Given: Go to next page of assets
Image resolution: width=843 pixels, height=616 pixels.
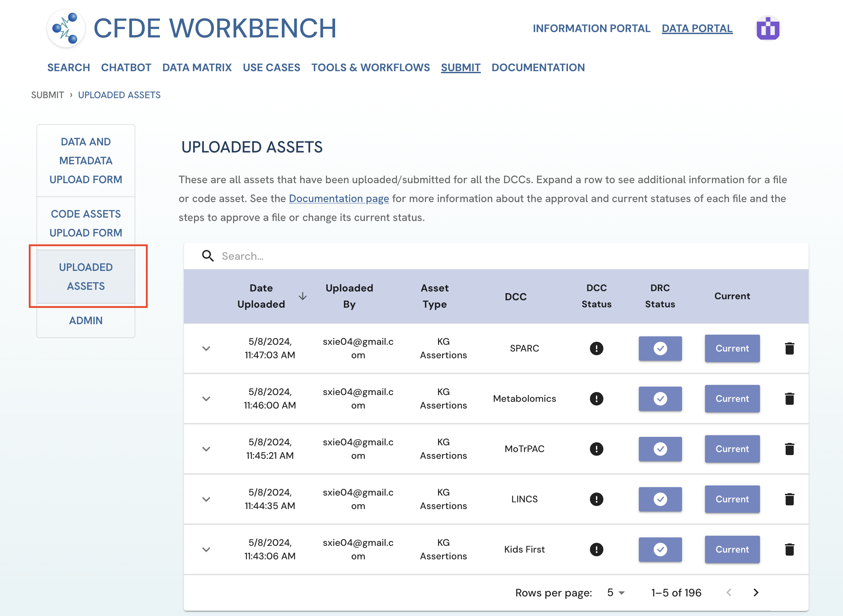Looking at the screenshot, I should tap(756, 592).
